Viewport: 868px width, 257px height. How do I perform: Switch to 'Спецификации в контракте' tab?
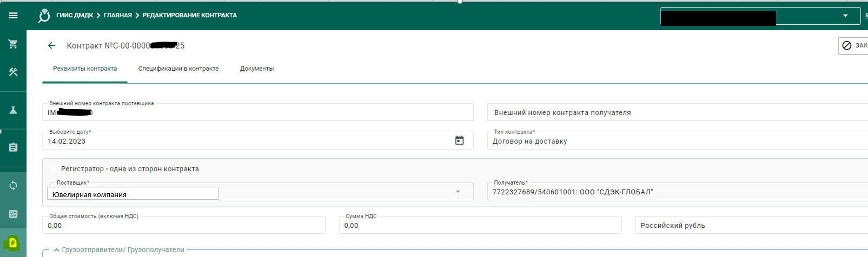coord(178,69)
